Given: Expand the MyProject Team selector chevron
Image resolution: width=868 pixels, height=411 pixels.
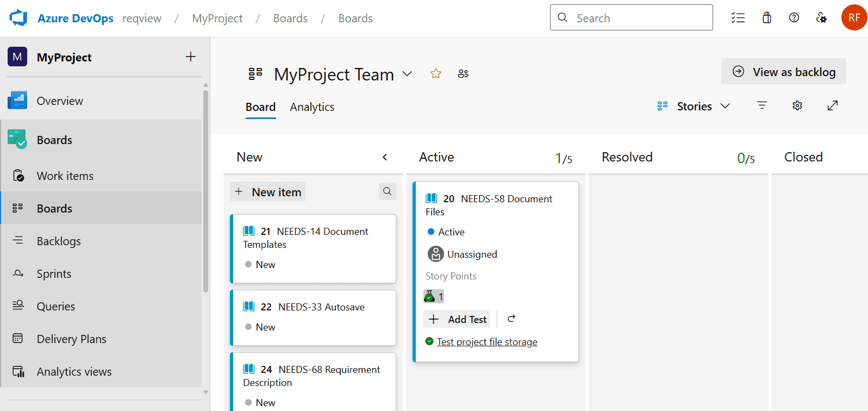Looking at the screenshot, I should click(x=407, y=74).
